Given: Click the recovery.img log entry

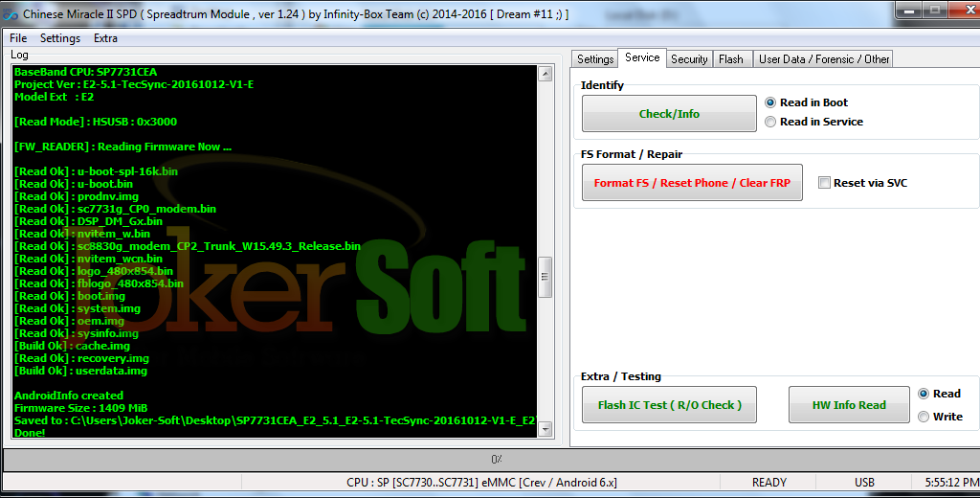Looking at the screenshot, I should pos(81,358).
